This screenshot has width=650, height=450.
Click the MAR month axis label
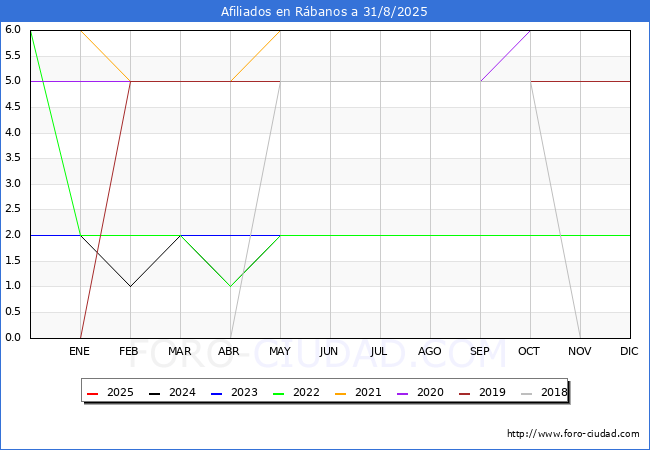179,351
